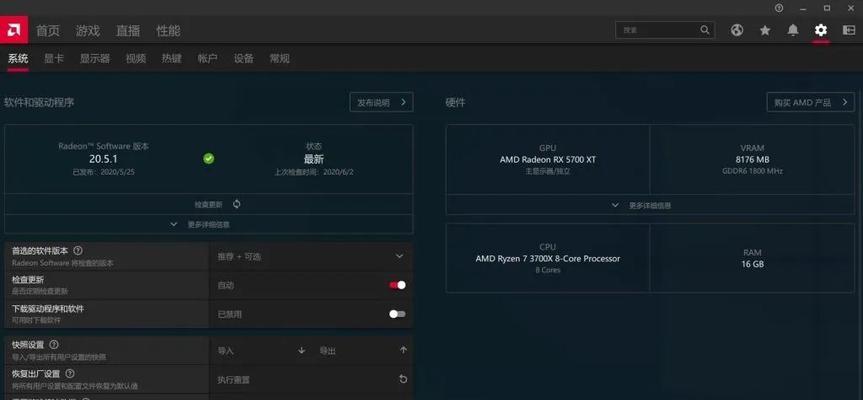Image resolution: width=863 pixels, height=400 pixels.
Task: Click help icon beside 恢复出厂设置
Action: click(70, 374)
